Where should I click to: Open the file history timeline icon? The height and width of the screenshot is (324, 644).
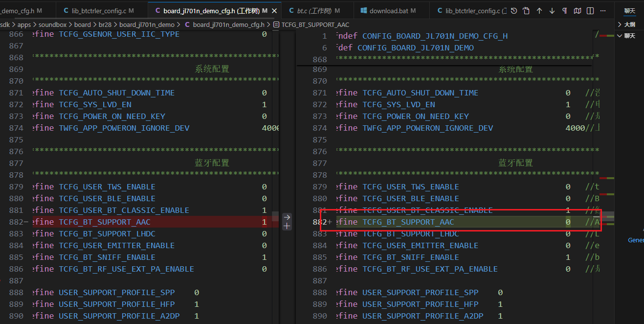click(514, 11)
